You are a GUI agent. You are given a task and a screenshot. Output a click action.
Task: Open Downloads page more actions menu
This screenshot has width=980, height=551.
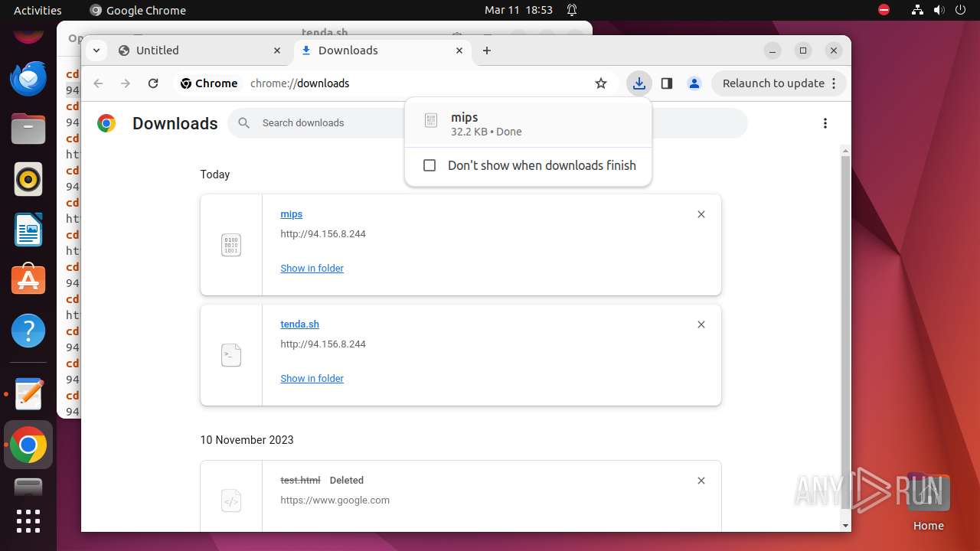(825, 123)
